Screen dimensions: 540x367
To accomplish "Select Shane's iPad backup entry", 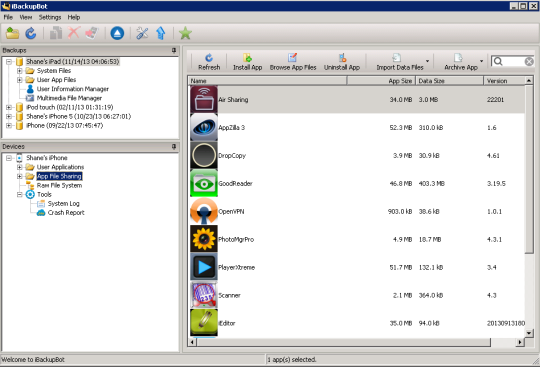I will pos(72,62).
